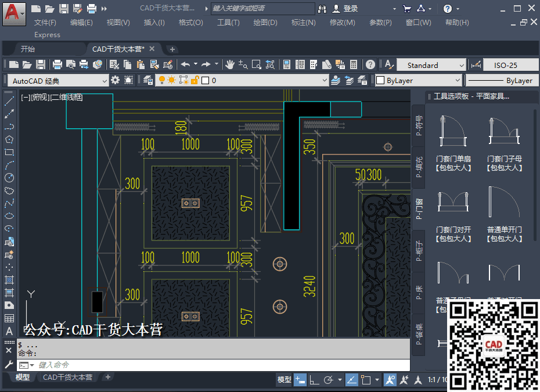Select the Arc draw tool
The width and height of the screenshot is (540, 392).
(x=9, y=165)
